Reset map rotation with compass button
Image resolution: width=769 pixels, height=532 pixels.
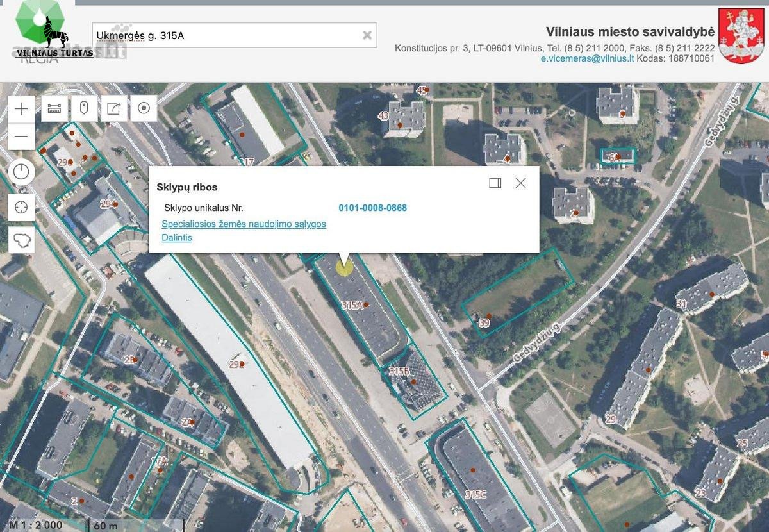pyautogui.click(x=22, y=172)
